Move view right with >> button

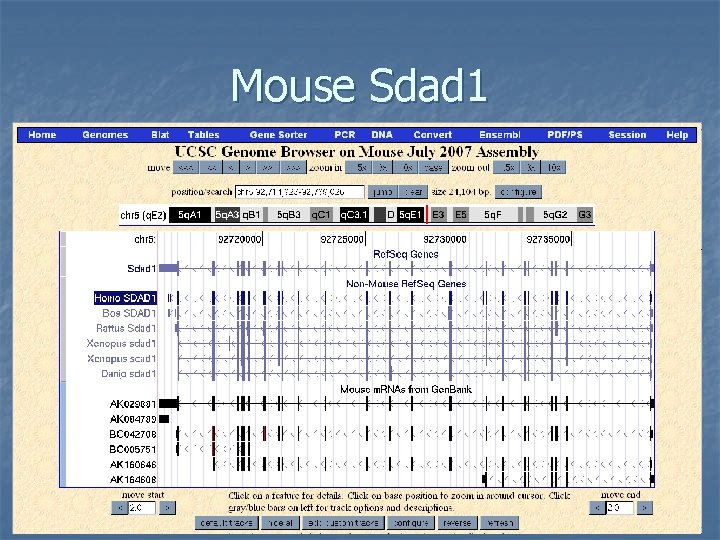(268, 168)
